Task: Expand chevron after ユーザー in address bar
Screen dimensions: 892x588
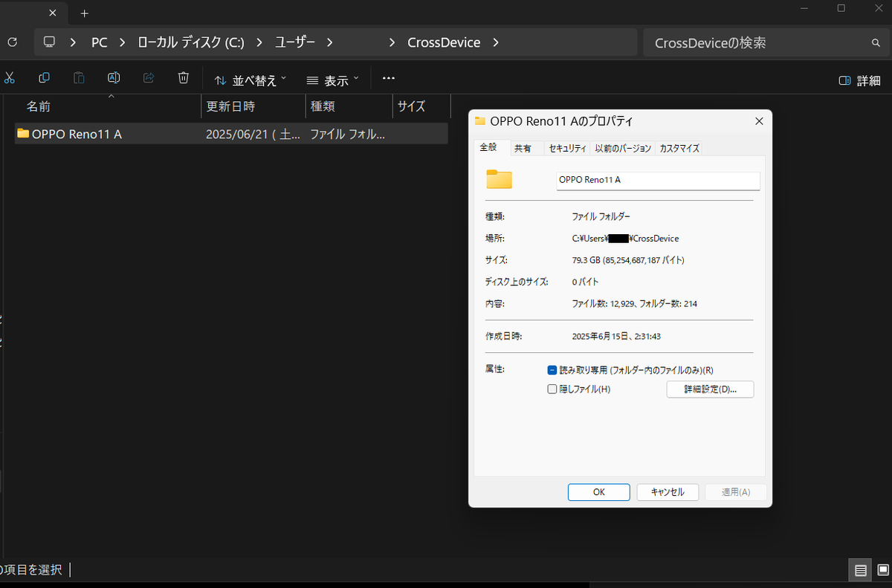Action: click(329, 42)
